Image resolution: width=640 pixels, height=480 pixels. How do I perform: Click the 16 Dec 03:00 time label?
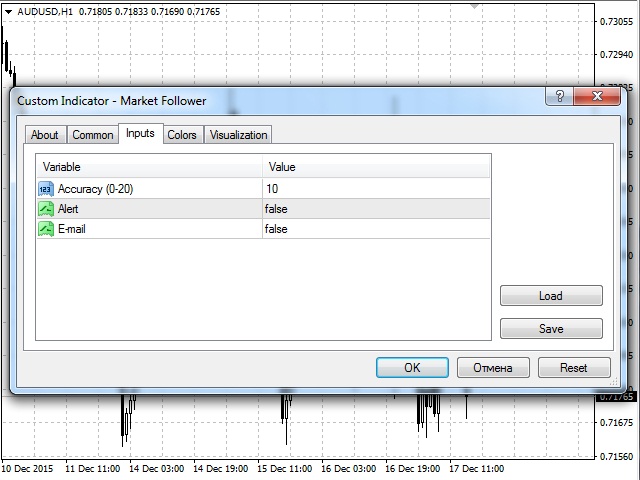click(x=349, y=469)
